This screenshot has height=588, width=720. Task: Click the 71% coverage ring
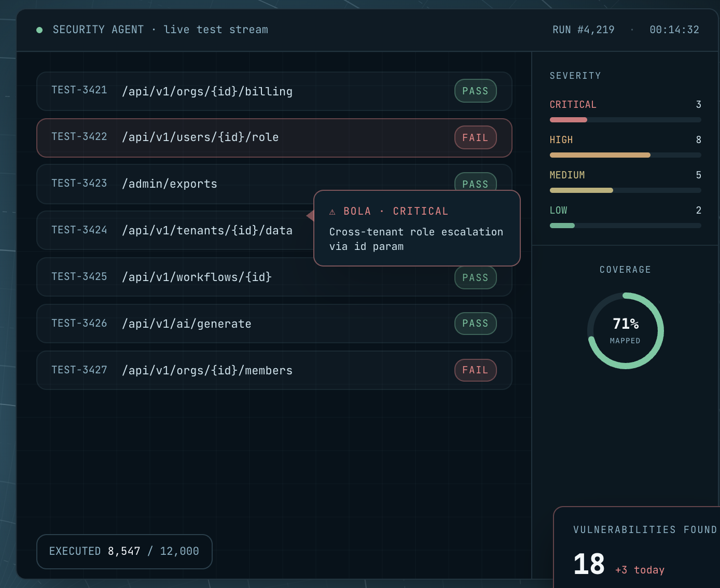click(626, 331)
